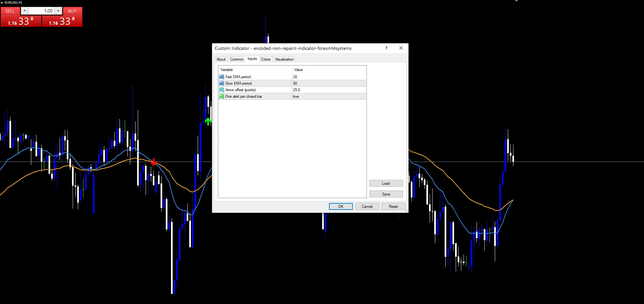Click the Load button
644x304 pixels.
point(386,183)
